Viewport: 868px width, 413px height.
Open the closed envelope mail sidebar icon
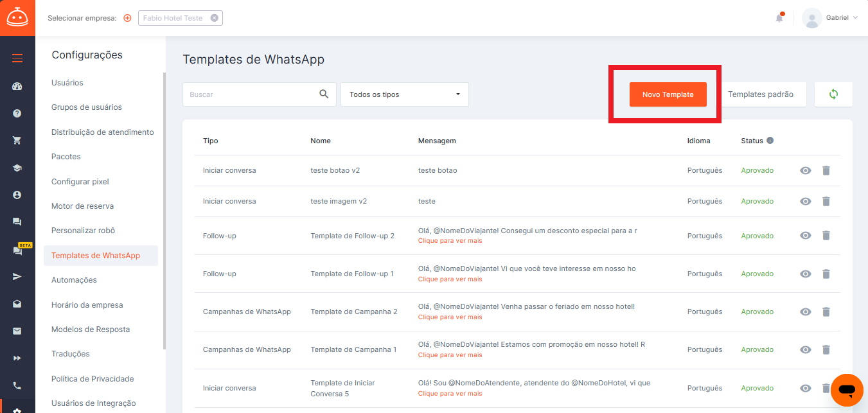17,331
